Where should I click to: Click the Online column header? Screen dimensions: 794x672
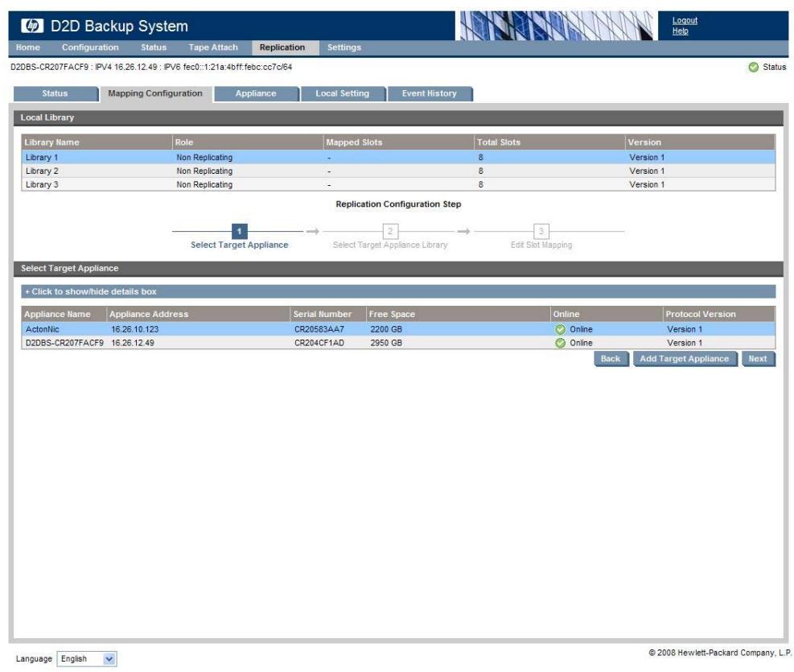606,314
